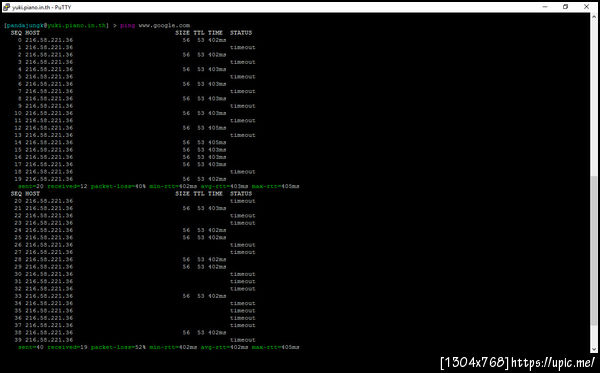Click timeout status on sequence 37 row
Image resolution: width=600 pixels, height=373 pixels.
243,325
